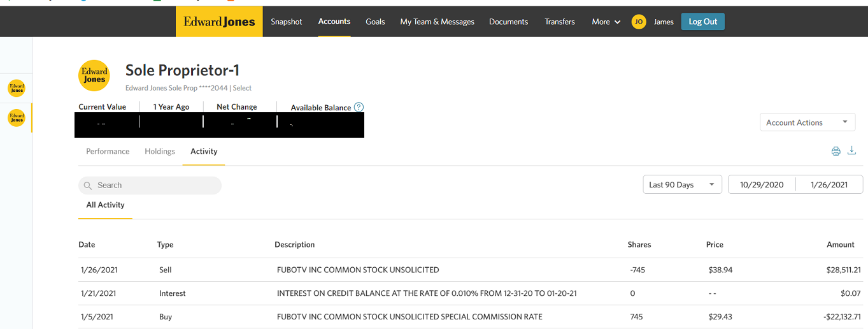868x329 pixels.
Task: Open the Last 90 Days range dropdown
Action: (682, 185)
